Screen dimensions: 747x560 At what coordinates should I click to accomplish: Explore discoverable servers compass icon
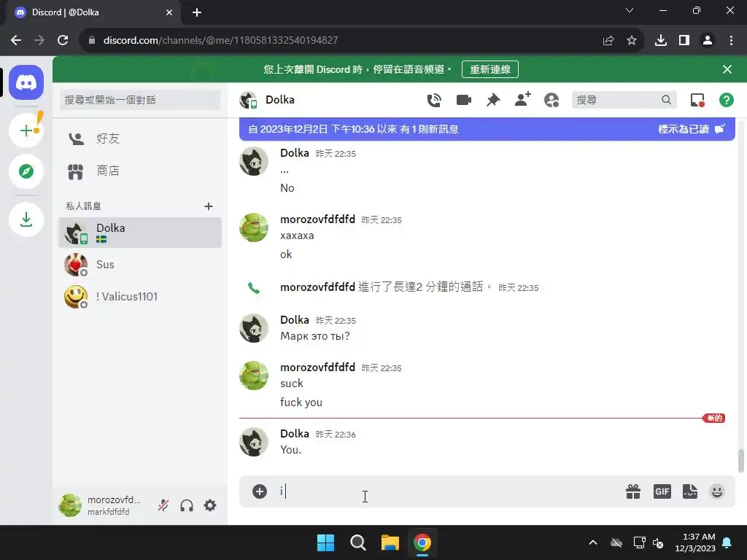(26, 171)
